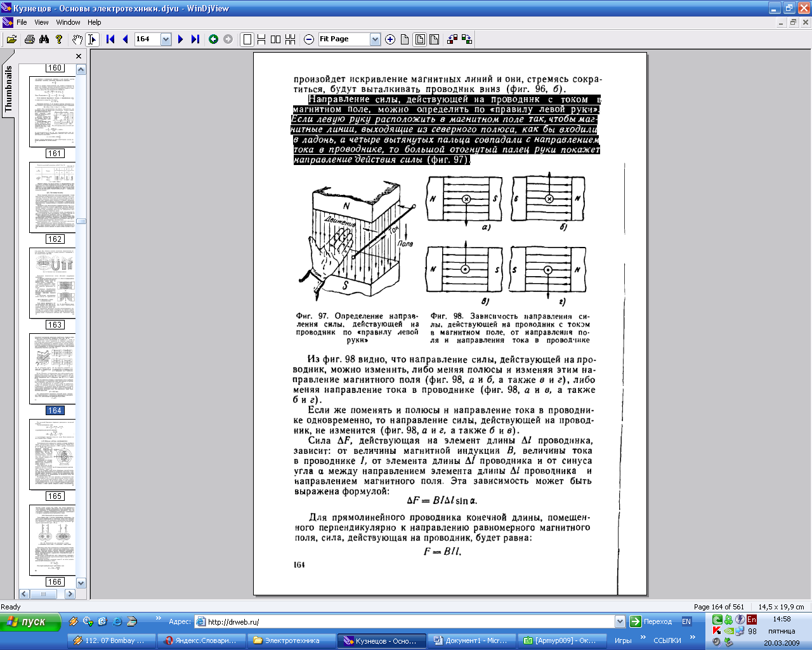Go to next page
The image size is (812, 650).
click(x=180, y=39)
